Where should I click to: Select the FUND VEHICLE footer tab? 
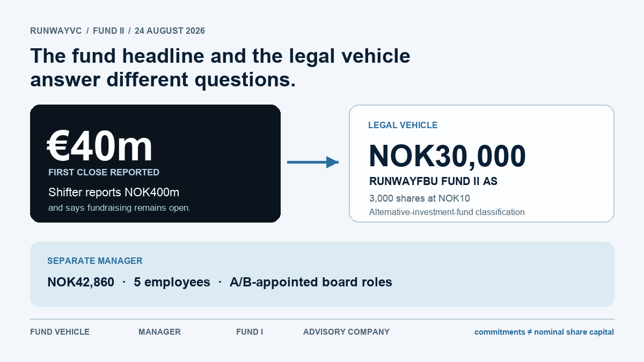click(x=60, y=332)
